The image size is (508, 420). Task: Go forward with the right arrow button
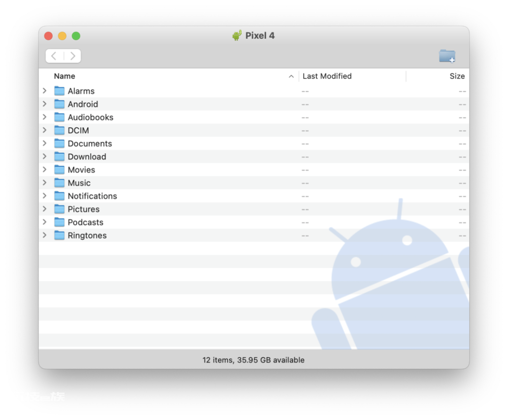point(72,56)
